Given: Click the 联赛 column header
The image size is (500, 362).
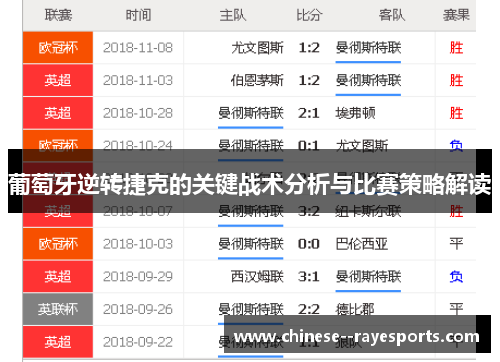Looking at the screenshot, I should click(58, 15).
